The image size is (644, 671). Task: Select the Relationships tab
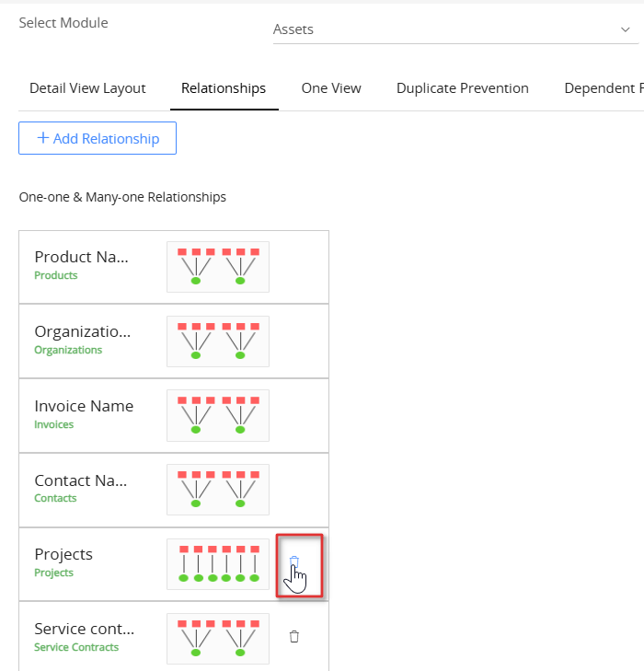point(224,88)
